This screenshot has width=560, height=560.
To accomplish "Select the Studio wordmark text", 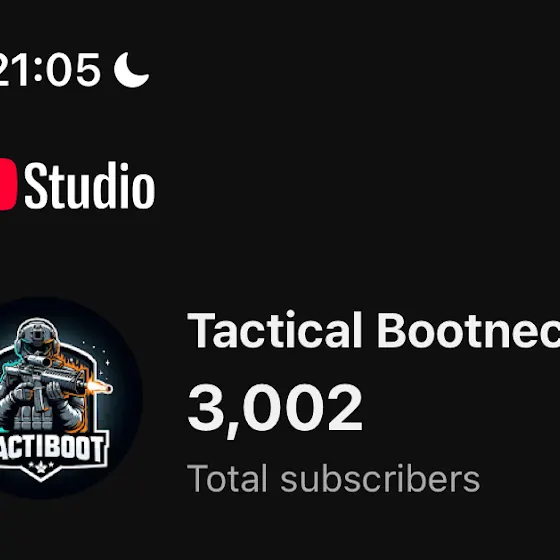I will click(90, 185).
